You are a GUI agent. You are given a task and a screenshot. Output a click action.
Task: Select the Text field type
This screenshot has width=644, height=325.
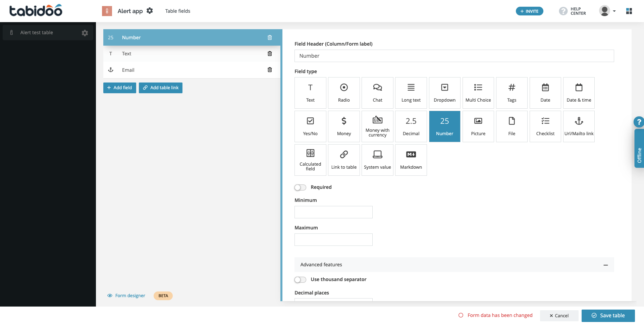[x=310, y=93]
